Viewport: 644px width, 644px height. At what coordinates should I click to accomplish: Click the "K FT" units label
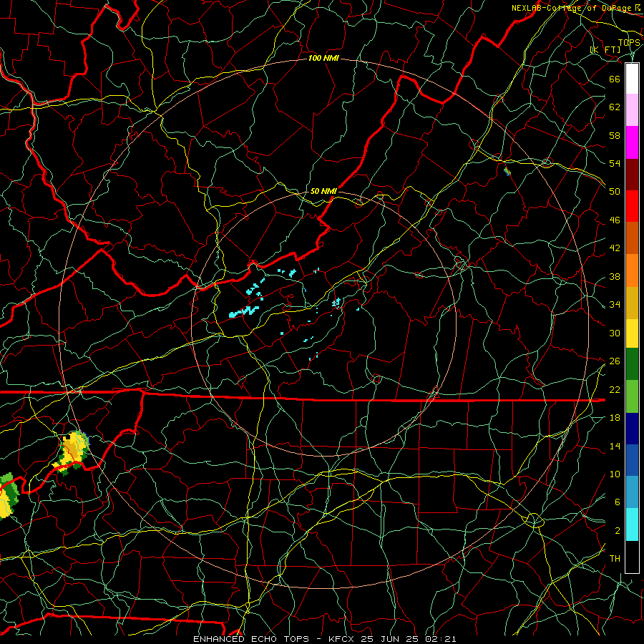[x=605, y=49]
